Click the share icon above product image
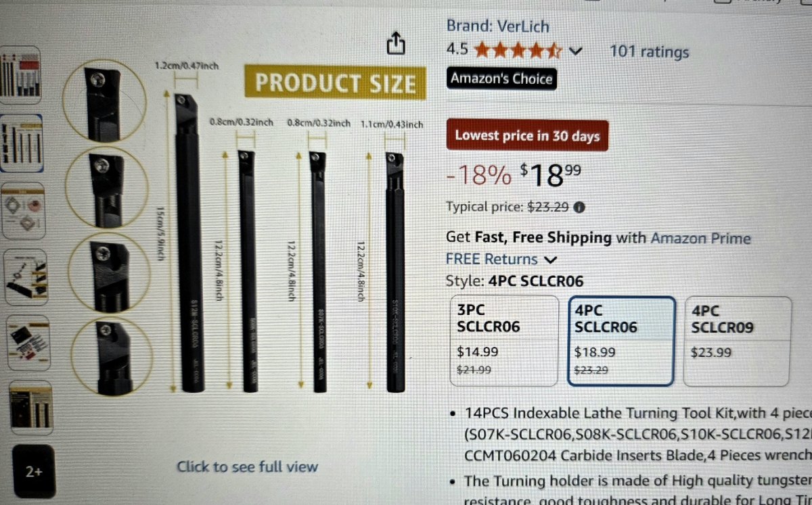 coord(396,44)
